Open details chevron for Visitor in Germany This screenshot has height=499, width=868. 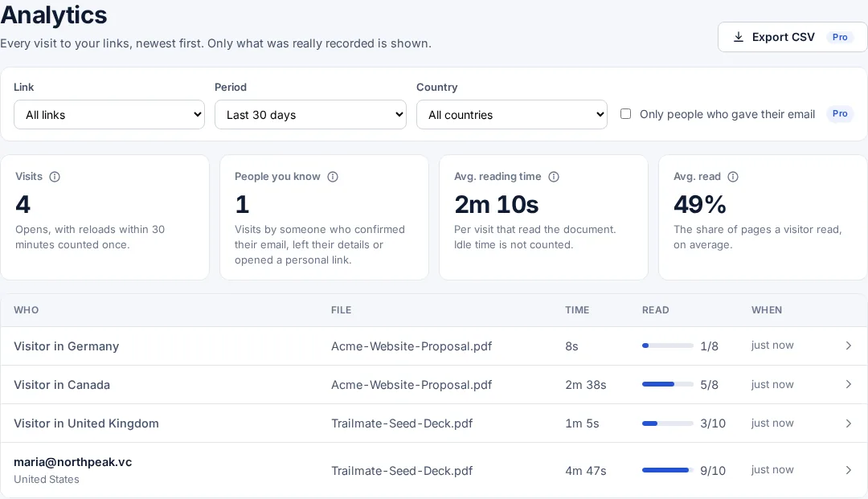pos(848,346)
